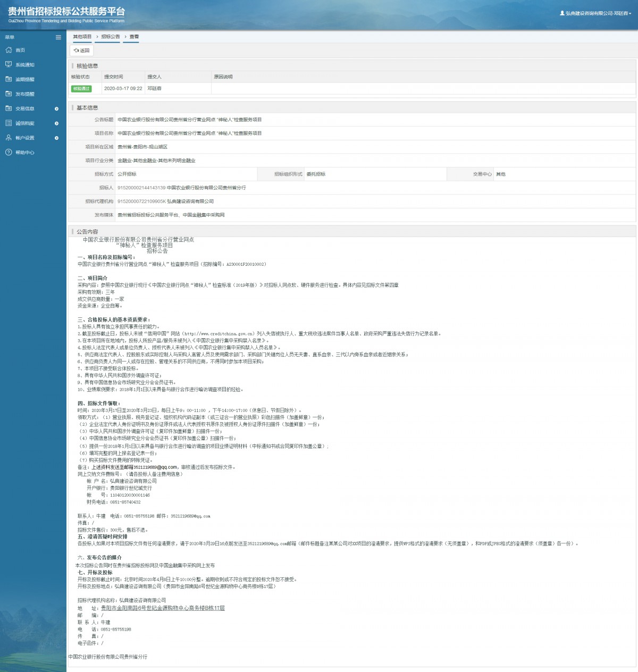
Task: Click the 诚信档案 document icon
Action: (x=9, y=123)
